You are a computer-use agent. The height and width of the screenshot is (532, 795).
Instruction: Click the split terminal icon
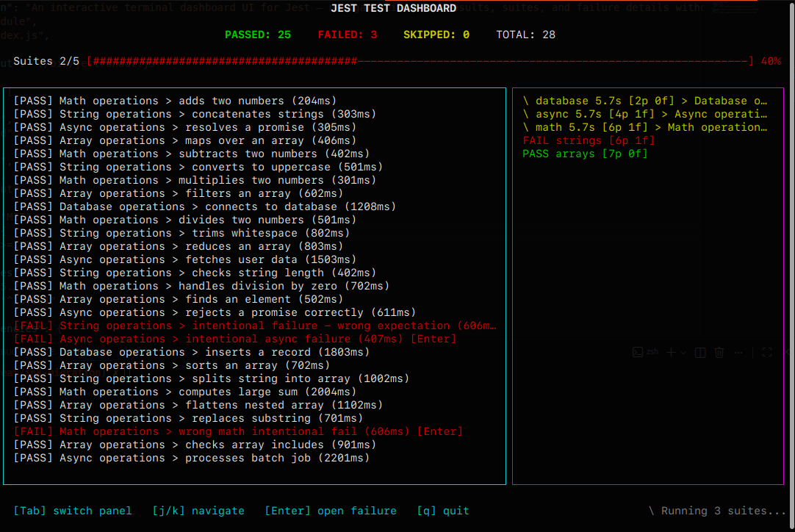pyautogui.click(x=701, y=353)
